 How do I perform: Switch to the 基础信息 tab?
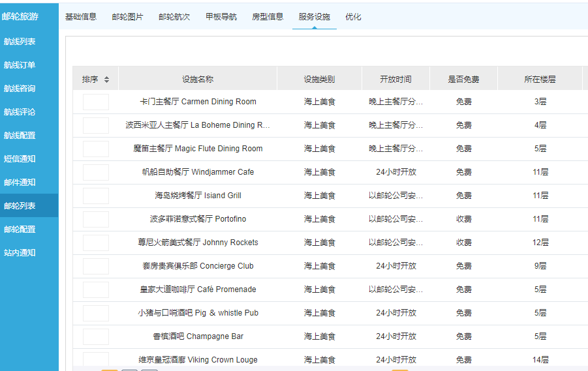[81, 17]
